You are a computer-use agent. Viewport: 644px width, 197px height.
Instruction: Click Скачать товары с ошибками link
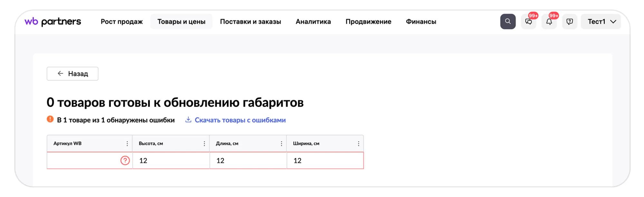pos(235,120)
